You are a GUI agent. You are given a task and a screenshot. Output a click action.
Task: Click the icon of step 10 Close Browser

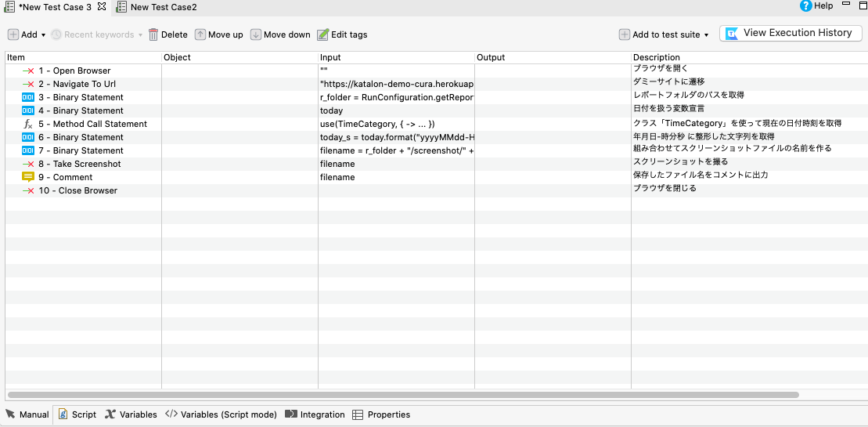(x=28, y=190)
